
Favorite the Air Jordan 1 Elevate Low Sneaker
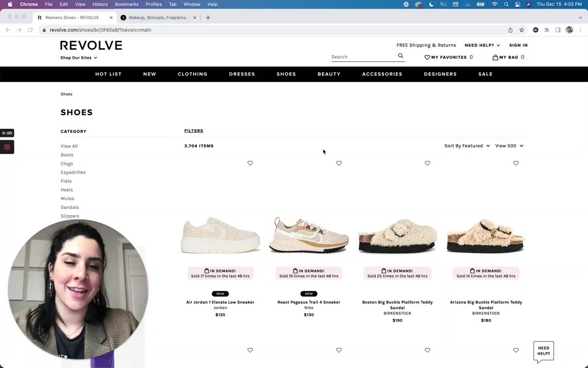click(250, 164)
